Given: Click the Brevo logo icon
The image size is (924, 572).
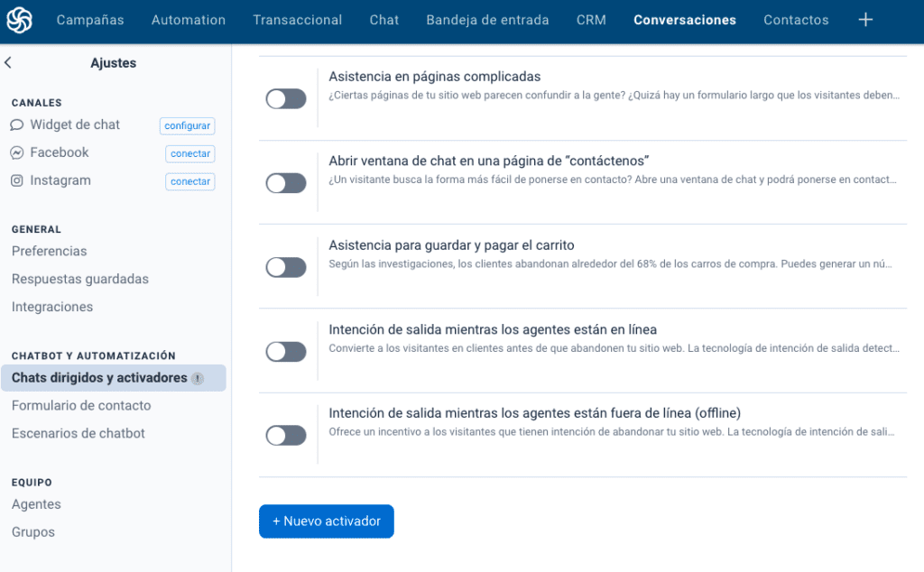Looking at the screenshot, I should tap(20, 20).
